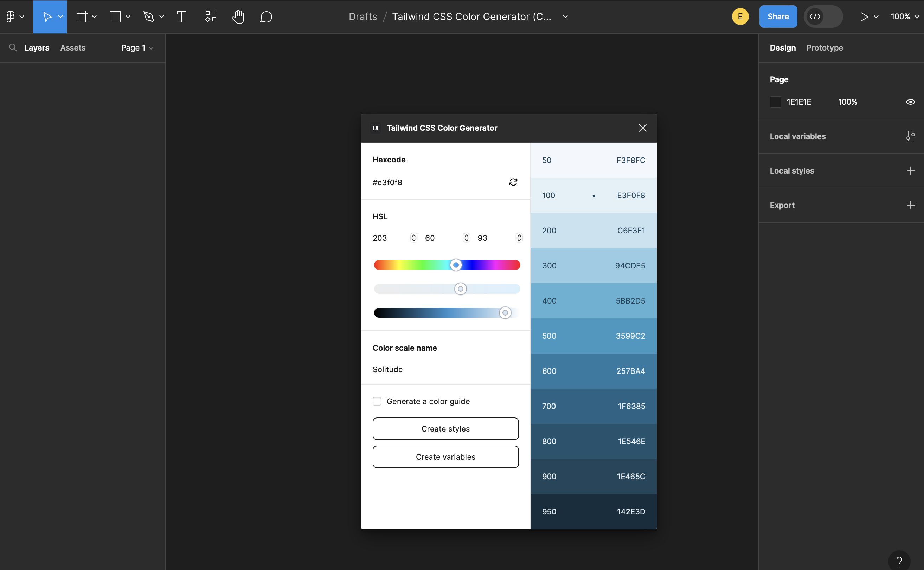Select the Text tool in toolbar
This screenshot has height=570, width=924.
coord(181,17)
